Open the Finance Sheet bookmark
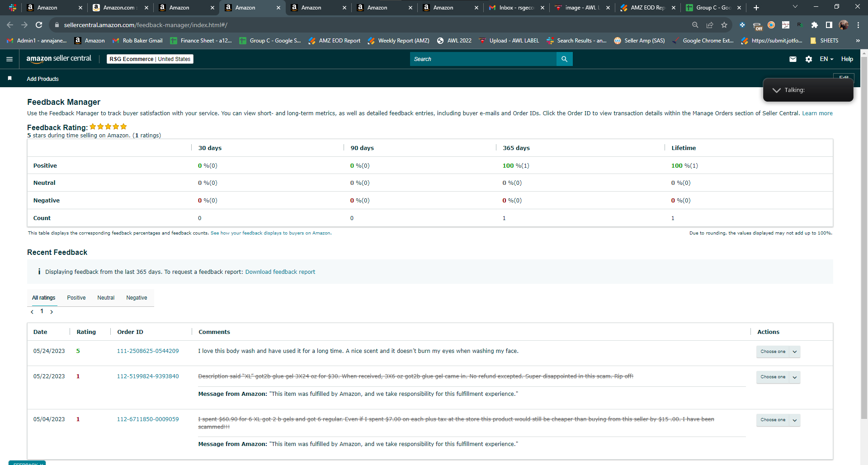Image resolution: width=868 pixels, height=465 pixels. (x=201, y=41)
